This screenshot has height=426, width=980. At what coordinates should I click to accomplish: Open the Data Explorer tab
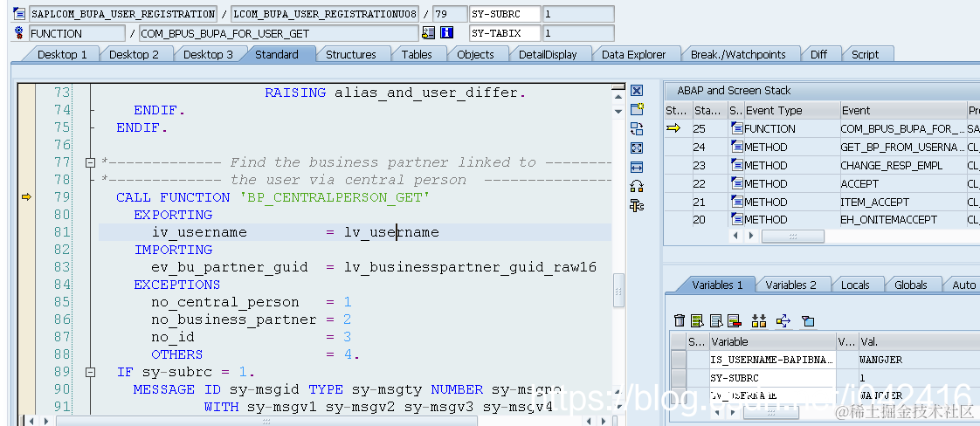click(633, 54)
